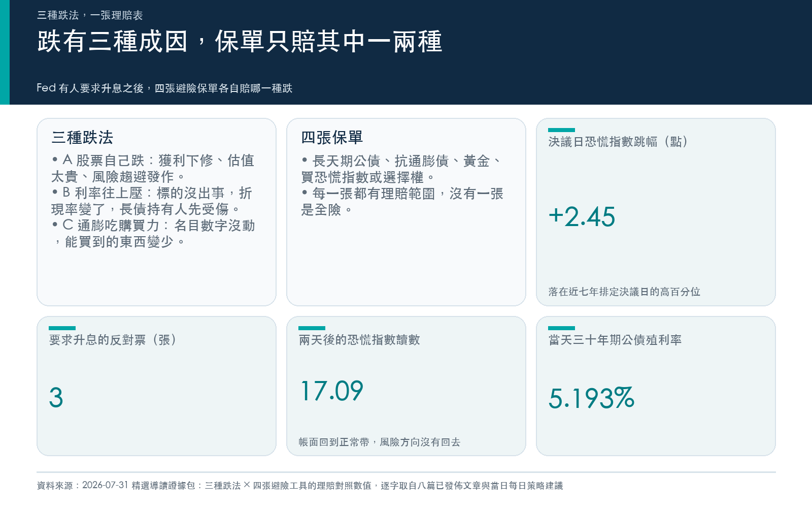Click the label 要求升息的反對票（張）
812x508 pixels.
tap(113, 339)
